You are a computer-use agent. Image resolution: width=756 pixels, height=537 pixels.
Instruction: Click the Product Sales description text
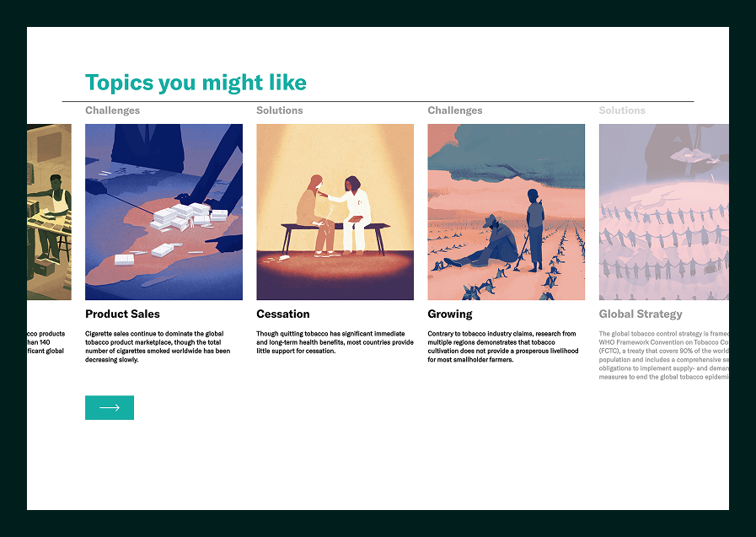[163, 347]
